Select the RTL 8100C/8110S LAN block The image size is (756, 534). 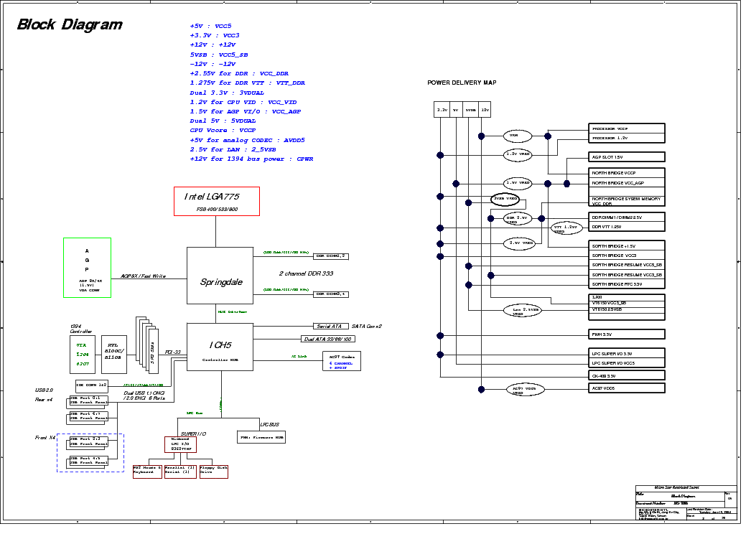click(x=114, y=355)
